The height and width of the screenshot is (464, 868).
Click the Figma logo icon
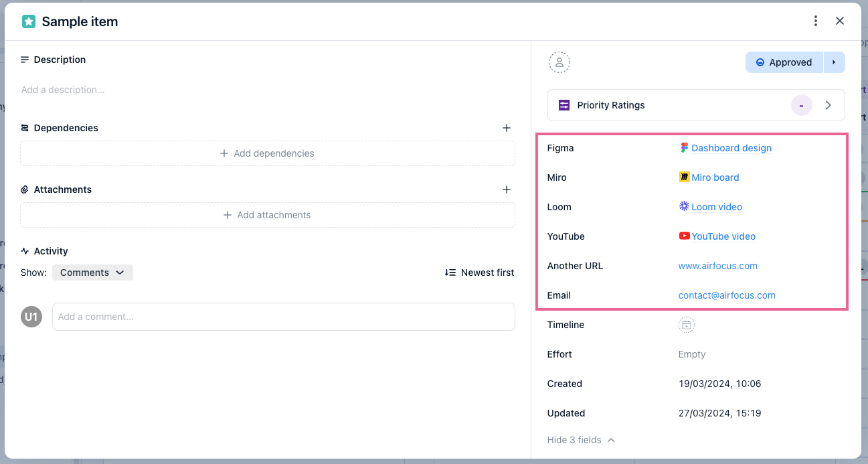(x=684, y=148)
